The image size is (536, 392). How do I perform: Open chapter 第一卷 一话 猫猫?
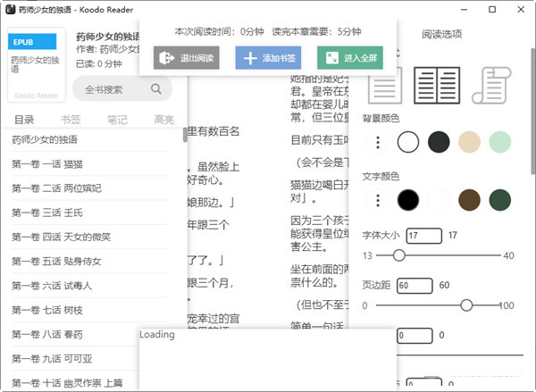[89, 164]
